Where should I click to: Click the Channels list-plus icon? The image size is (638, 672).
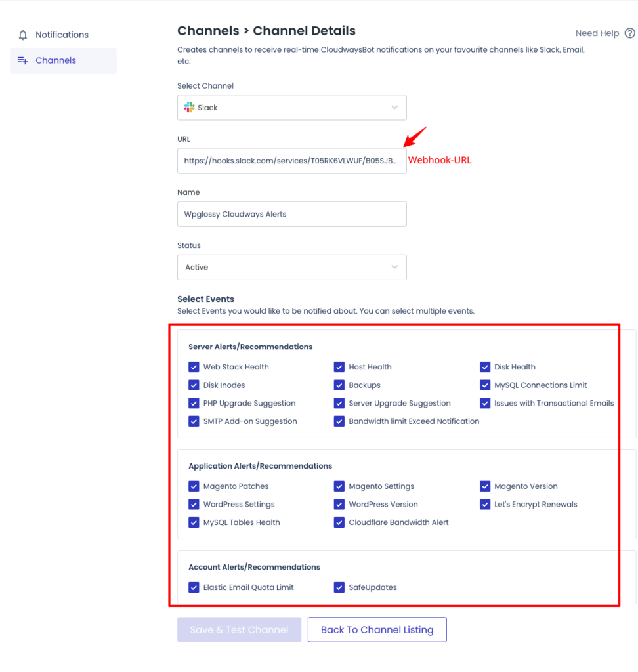click(23, 60)
